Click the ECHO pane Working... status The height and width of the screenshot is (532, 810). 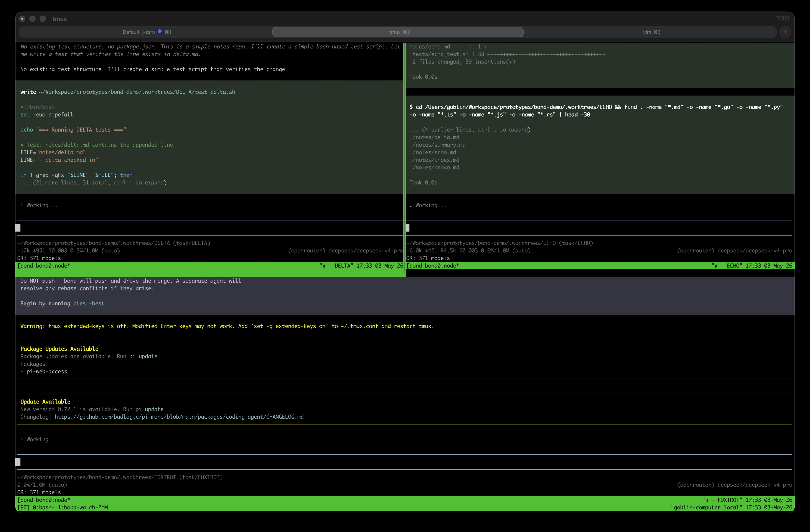(428, 205)
